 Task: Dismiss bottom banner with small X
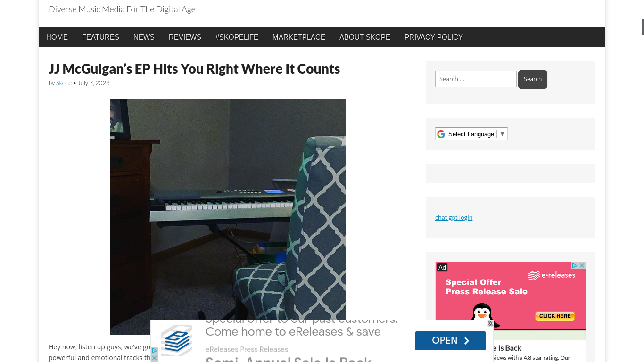[490, 323]
